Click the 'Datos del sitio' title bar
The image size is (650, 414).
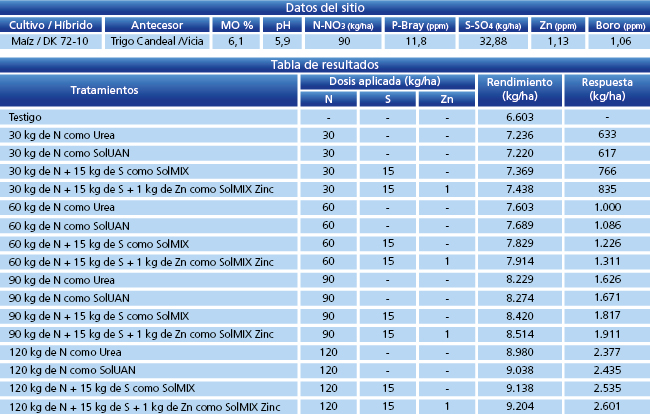[325, 8]
